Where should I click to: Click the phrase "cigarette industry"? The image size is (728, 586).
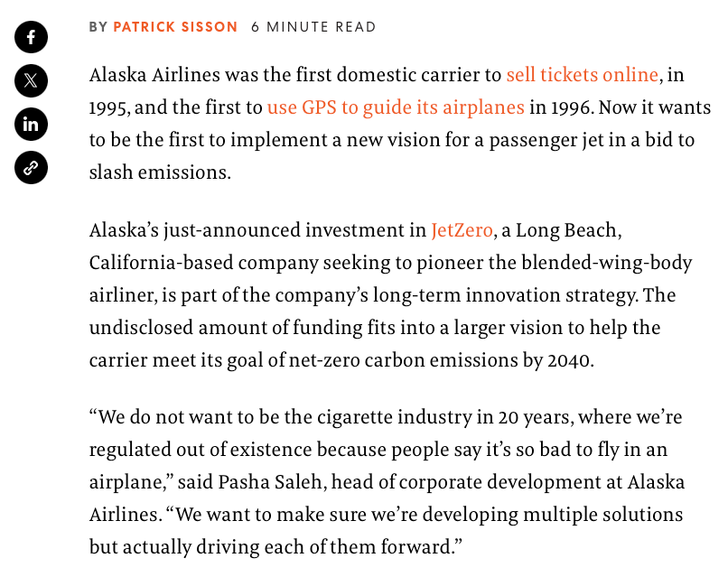coord(329,418)
